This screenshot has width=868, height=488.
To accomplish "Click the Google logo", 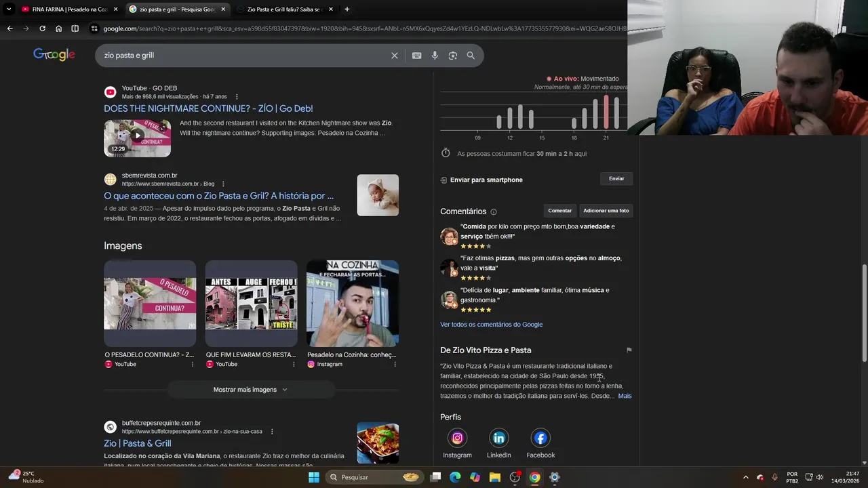I will click(x=54, y=55).
